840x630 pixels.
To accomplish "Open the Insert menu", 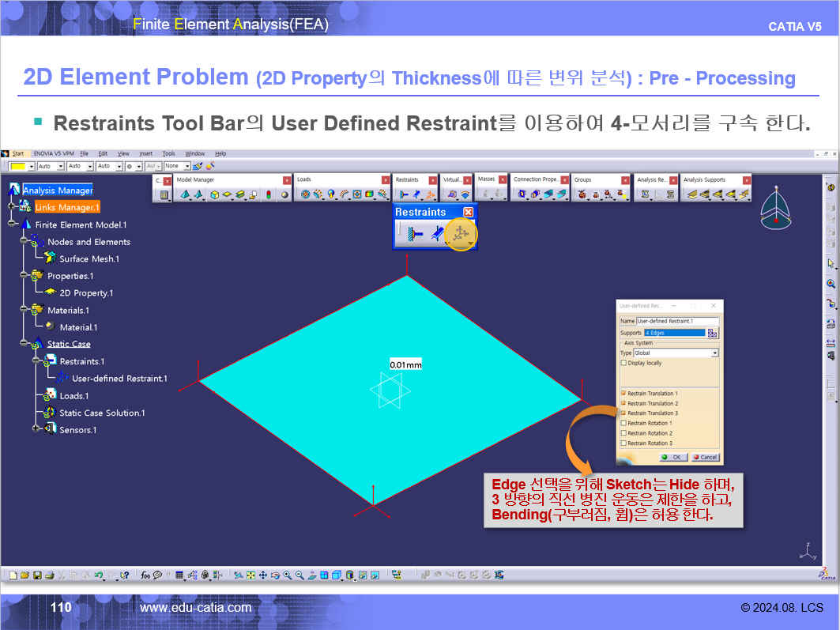I will [x=145, y=153].
